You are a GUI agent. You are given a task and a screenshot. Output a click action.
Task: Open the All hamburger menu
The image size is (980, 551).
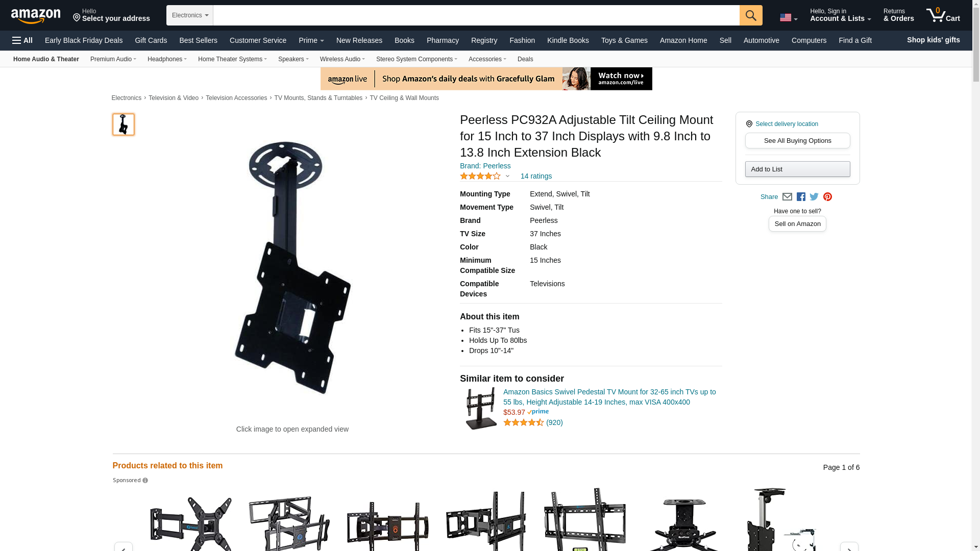pos(22,40)
